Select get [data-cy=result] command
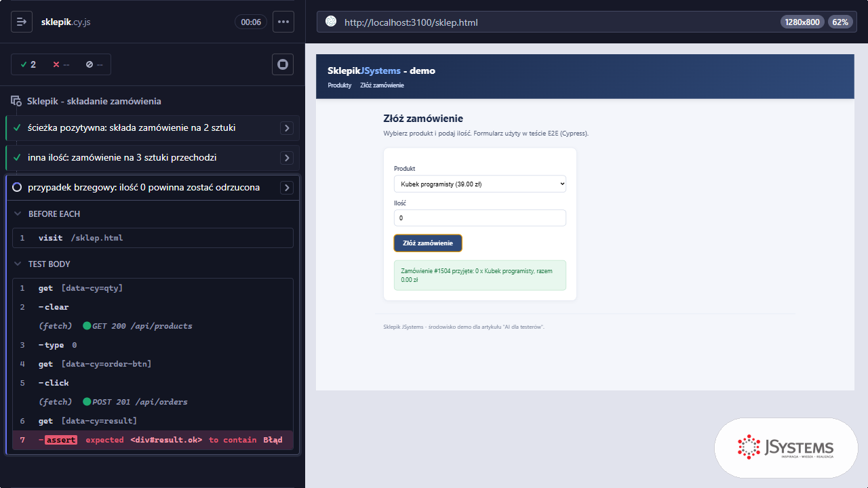 153,421
